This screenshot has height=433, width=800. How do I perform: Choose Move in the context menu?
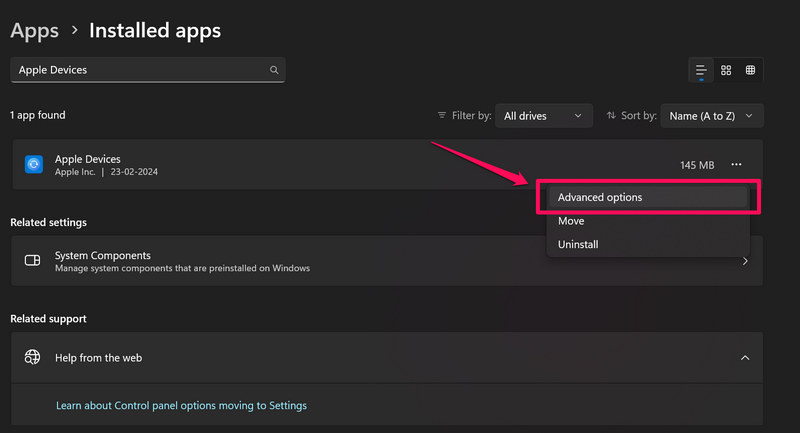click(x=571, y=221)
